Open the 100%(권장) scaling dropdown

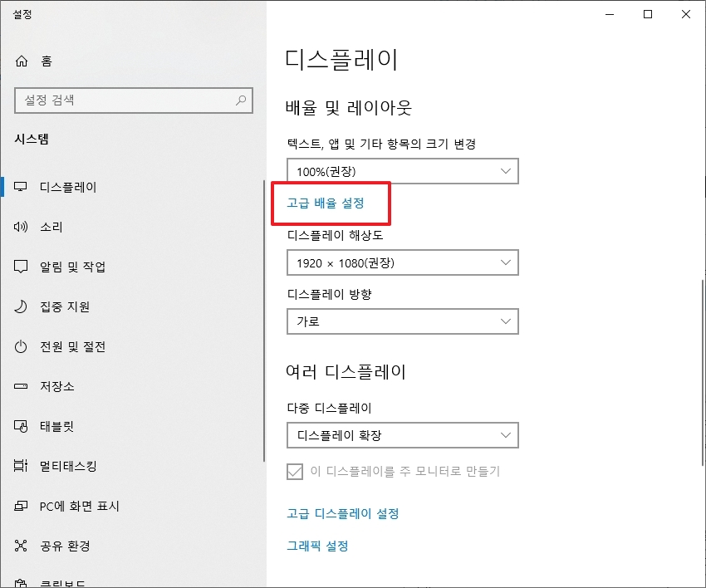coord(403,171)
